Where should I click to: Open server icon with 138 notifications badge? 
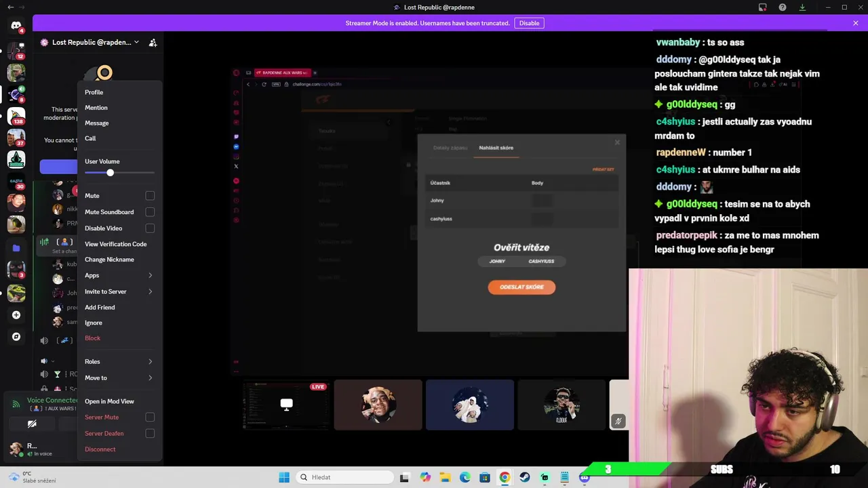(x=16, y=115)
